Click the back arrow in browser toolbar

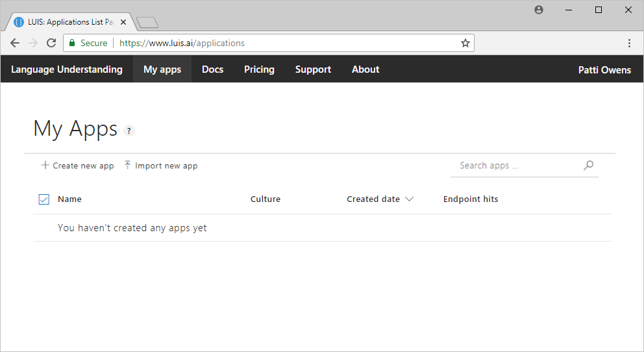click(x=15, y=43)
